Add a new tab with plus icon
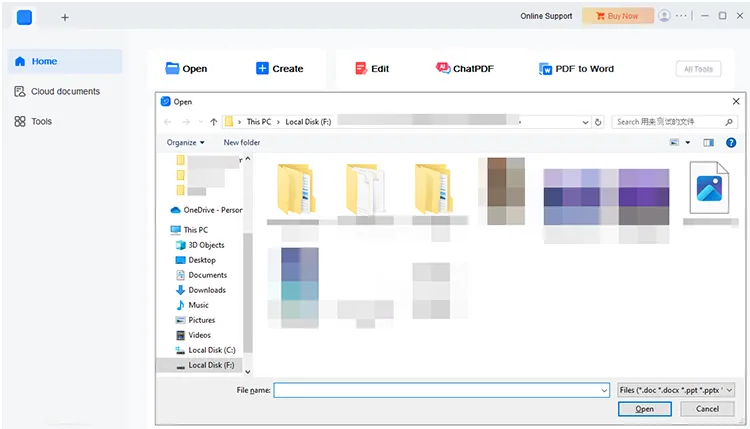This screenshot has width=750, height=429. click(65, 18)
